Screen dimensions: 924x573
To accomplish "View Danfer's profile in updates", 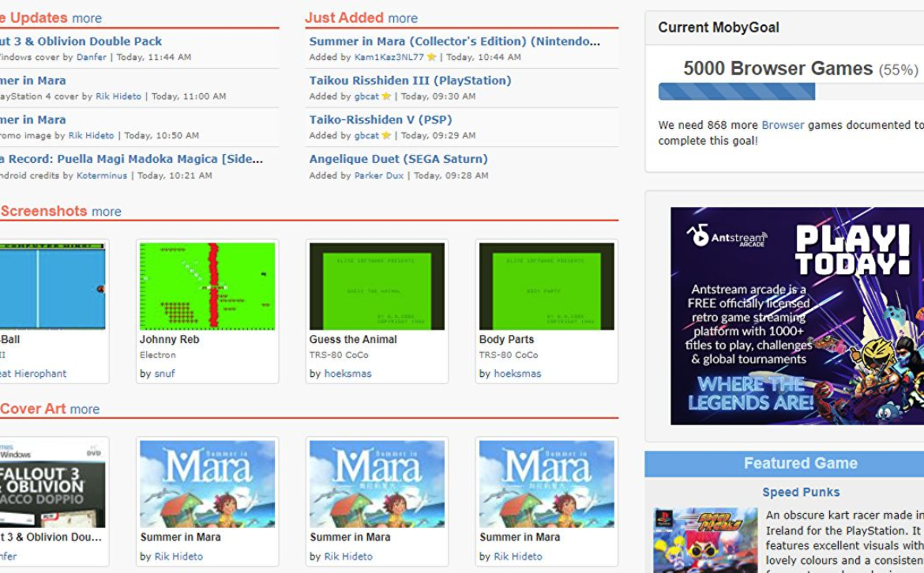I will click(x=92, y=57).
